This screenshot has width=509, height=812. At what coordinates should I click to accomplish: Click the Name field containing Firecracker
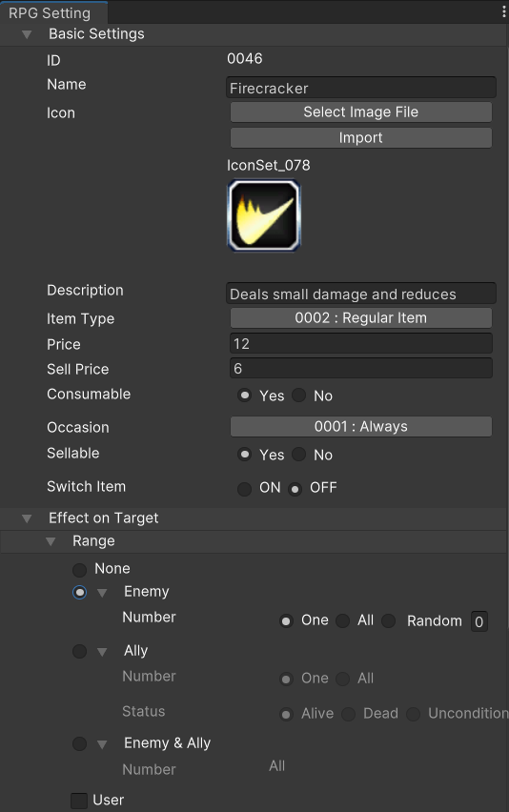point(361,88)
